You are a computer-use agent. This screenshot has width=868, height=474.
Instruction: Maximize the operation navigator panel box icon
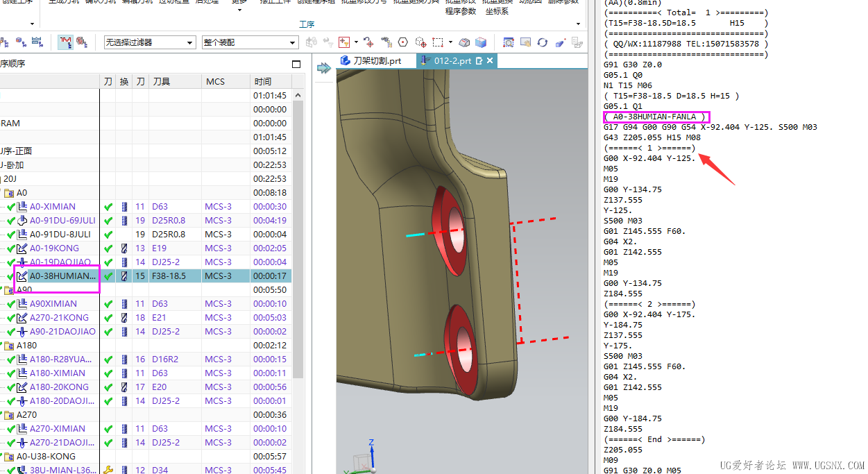297,64
